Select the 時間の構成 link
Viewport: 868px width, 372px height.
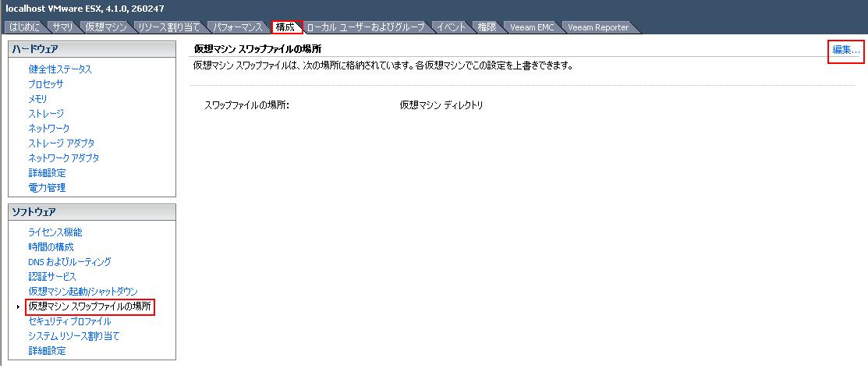pos(51,247)
